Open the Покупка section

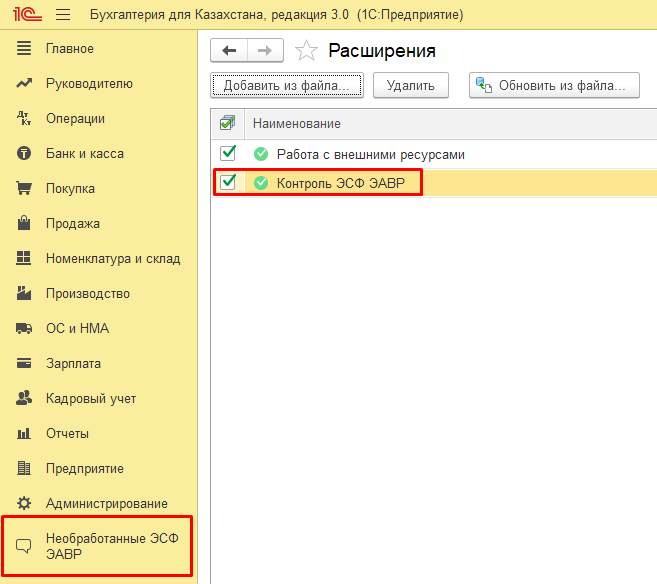click(x=70, y=188)
